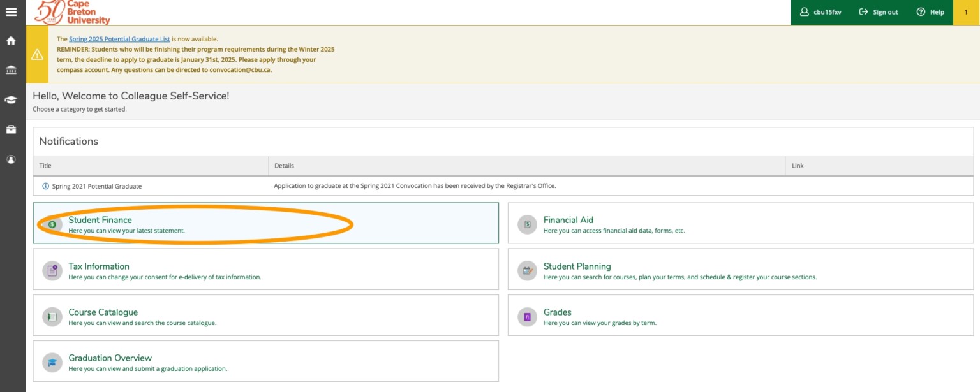The height and width of the screenshot is (392, 980).
Task: Open the hamburger menu in sidebar
Action: click(11, 11)
